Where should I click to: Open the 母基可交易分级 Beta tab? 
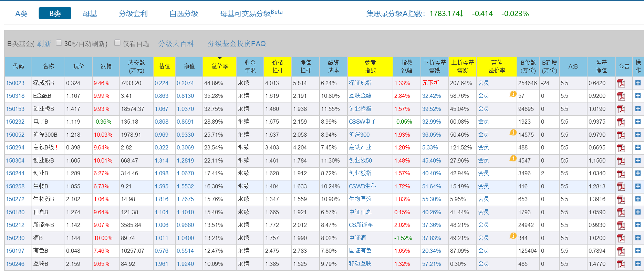tap(251, 13)
